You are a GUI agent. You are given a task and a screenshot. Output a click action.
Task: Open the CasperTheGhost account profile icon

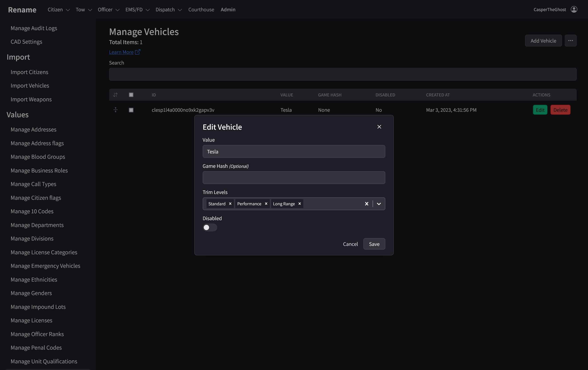[574, 9]
